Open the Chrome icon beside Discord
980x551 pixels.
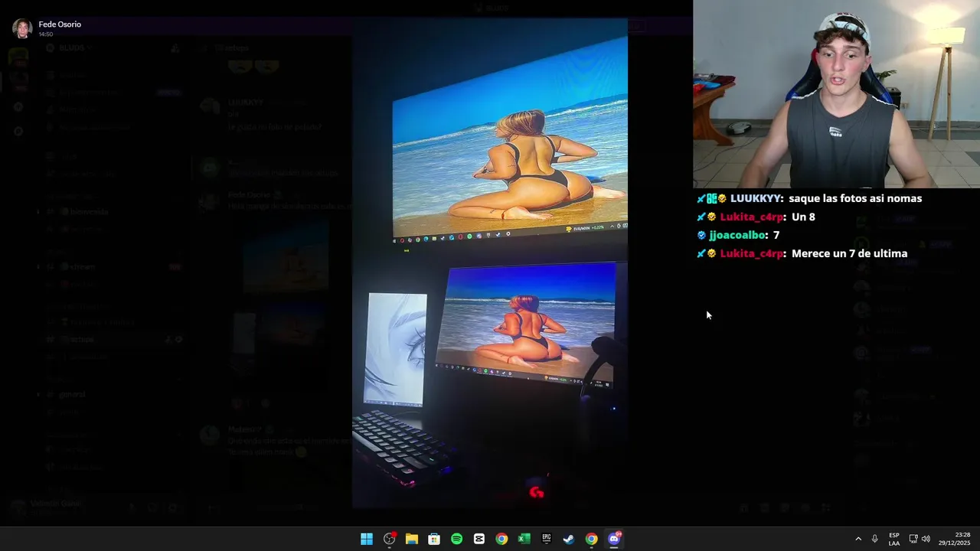(591, 539)
